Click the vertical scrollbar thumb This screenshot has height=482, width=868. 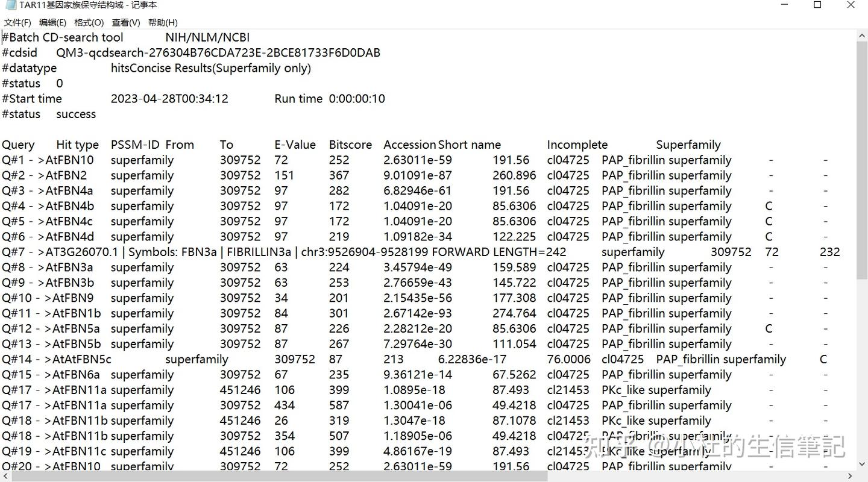(862, 160)
